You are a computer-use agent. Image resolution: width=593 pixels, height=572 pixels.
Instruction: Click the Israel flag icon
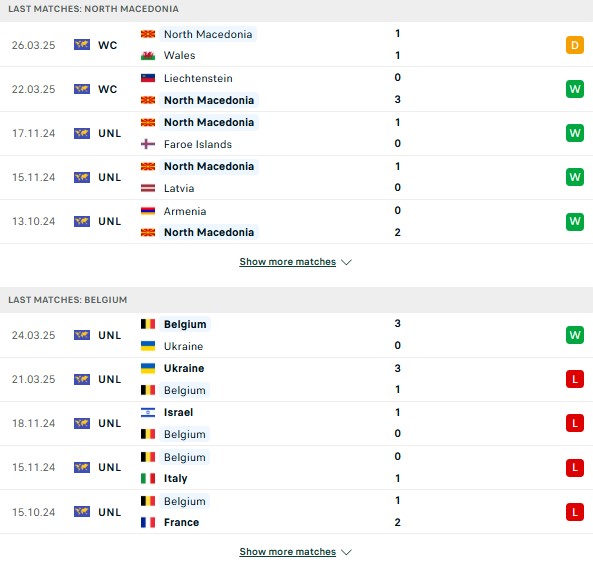(148, 412)
